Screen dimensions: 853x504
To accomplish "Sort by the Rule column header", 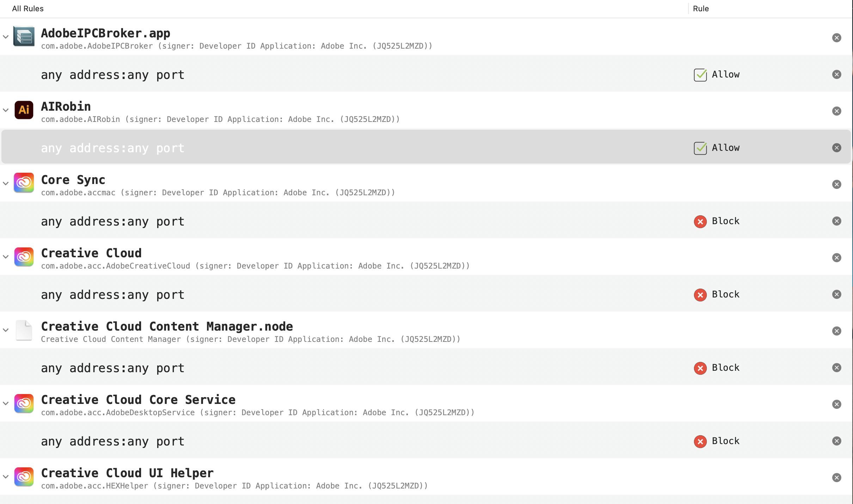I will coord(701,8).
